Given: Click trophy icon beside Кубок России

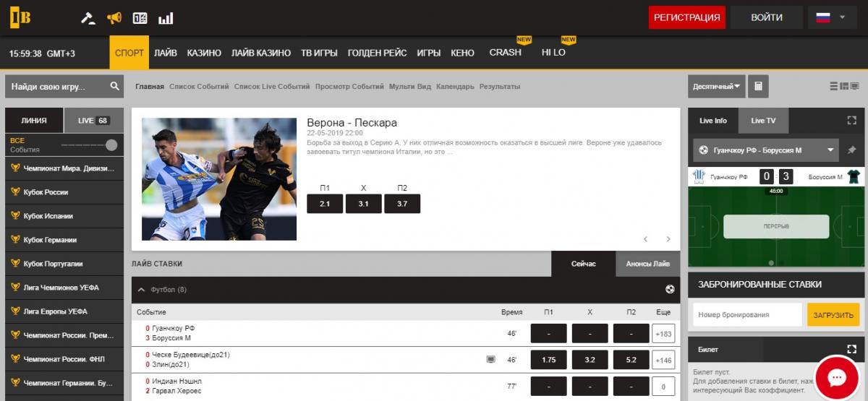Looking at the screenshot, I should click(x=15, y=192).
